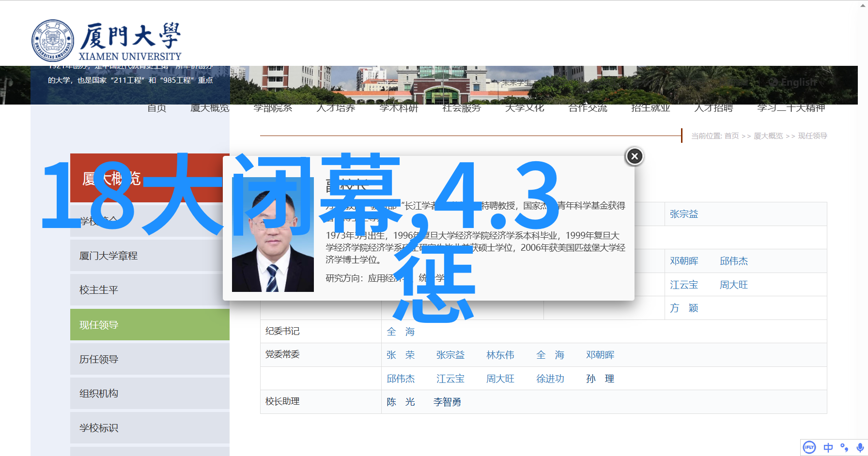Open 江云宝 in the row with 徐进功
The height and width of the screenshot is (456, 868).
tap(450, 379)
